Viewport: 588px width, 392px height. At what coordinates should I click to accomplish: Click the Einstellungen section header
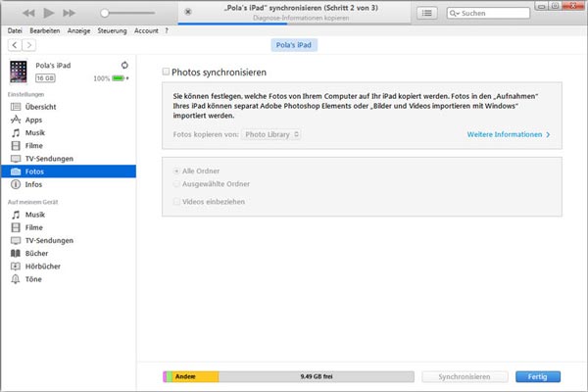[25, 94]
